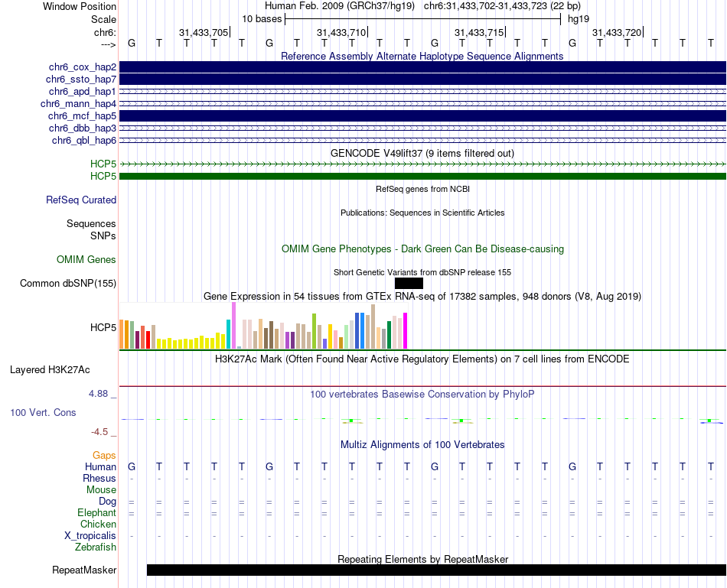Click the Dog species label
The width and height of the screenshot is (727, 588).
pos(107,502)
